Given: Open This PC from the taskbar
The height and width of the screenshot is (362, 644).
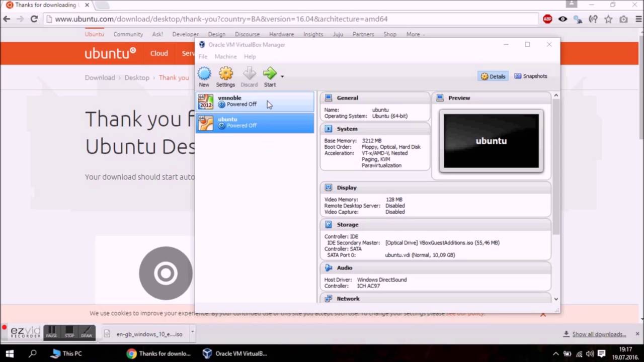Looking at the screenshot, I should click(x=67, y=353).
